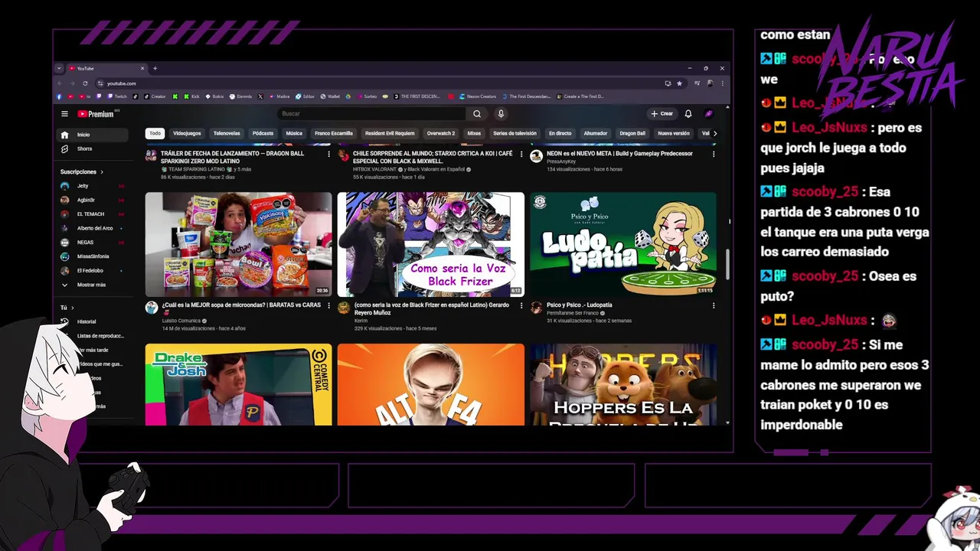Open the YouTube hamburger guide menu
This screenshot has width=980, height=551.
click(x=64, y=114)
